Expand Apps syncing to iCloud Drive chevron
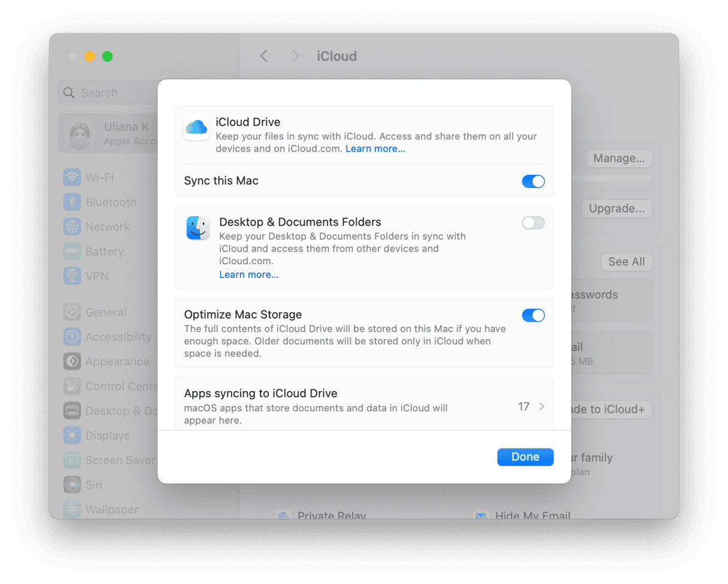 click(x=541, y=407)
